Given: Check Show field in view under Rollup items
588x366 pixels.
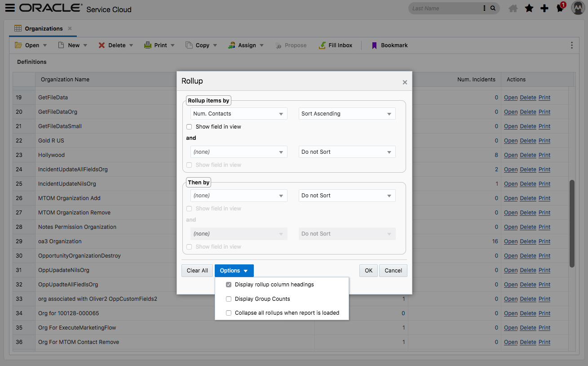Looking at the screenshot, I should [189, 127].
